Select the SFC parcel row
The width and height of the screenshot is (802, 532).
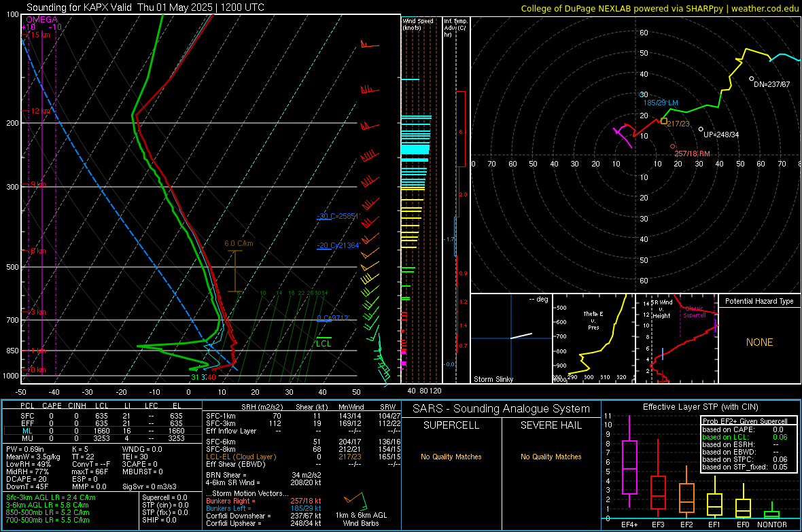pyautogui.click(x=101, y=416)
